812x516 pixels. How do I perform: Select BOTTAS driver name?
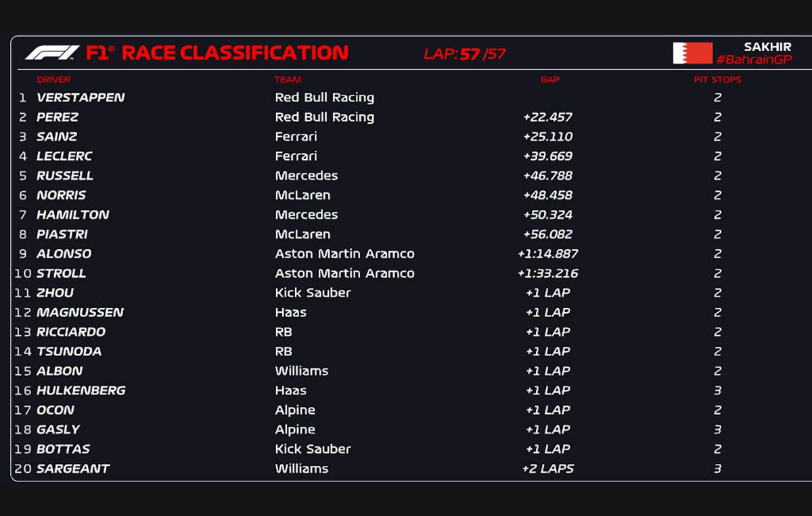63,449
